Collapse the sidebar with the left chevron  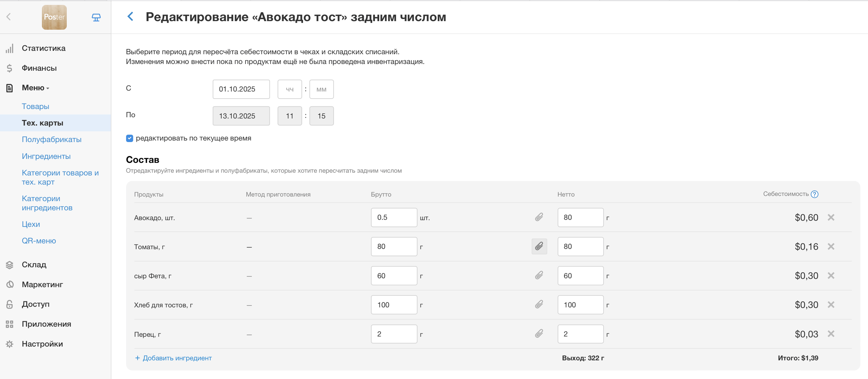9,16
